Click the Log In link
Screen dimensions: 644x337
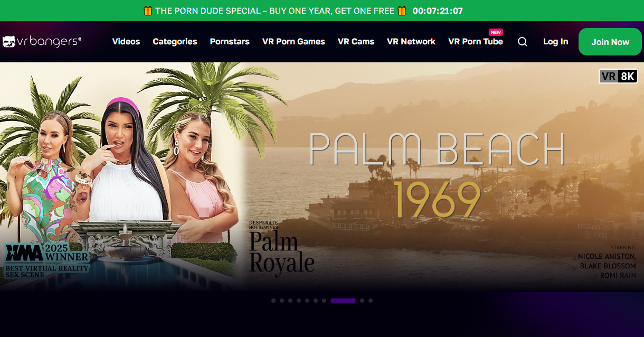click(x=556, y=42)
